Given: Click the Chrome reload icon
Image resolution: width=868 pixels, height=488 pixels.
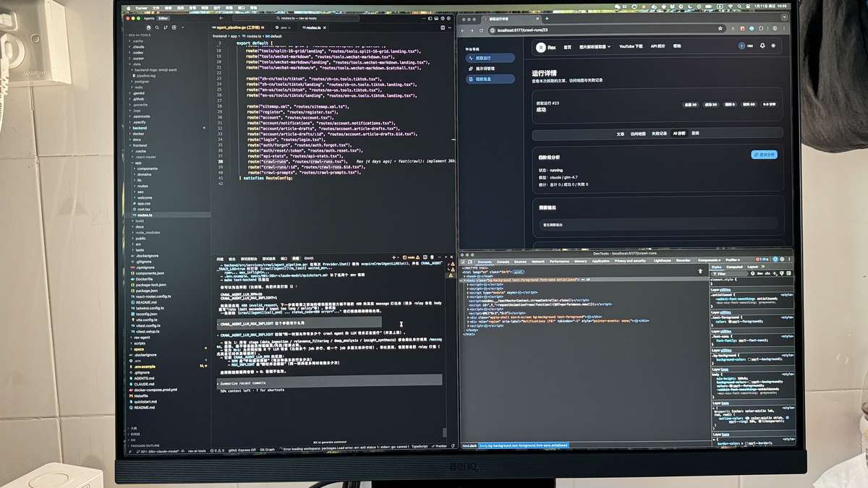Looking at the screenshot, I should (481, 30).
